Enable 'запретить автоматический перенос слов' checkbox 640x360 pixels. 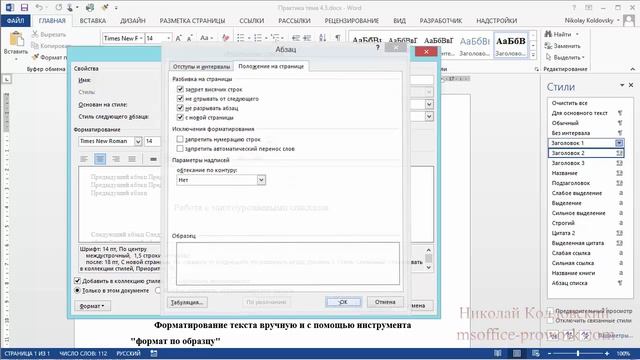pos(180,149)
